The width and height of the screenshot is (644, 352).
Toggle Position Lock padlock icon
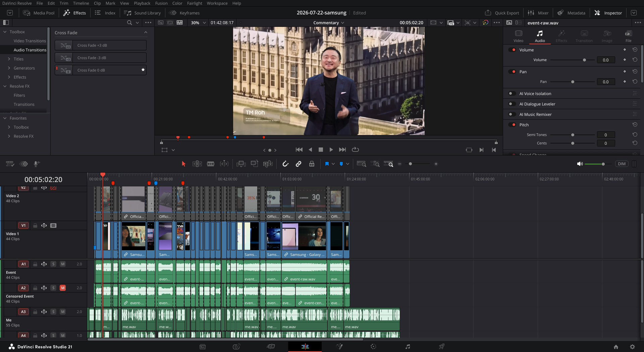pos(312,164)
